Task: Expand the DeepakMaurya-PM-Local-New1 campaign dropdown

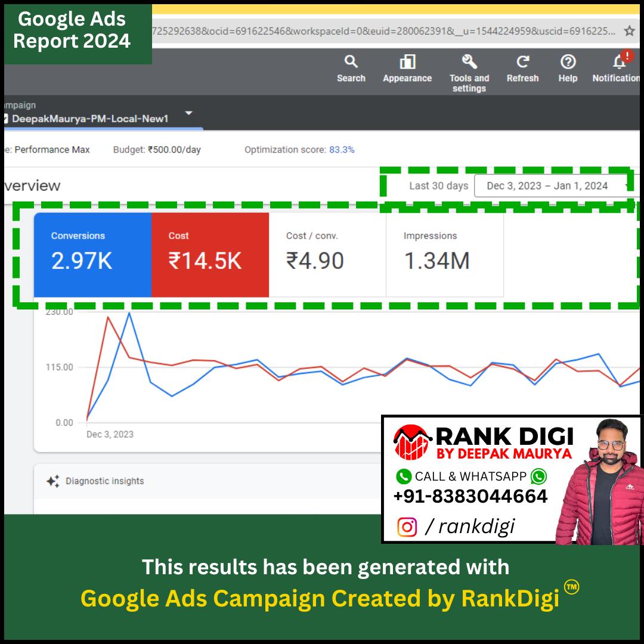Action: [188, 113]
